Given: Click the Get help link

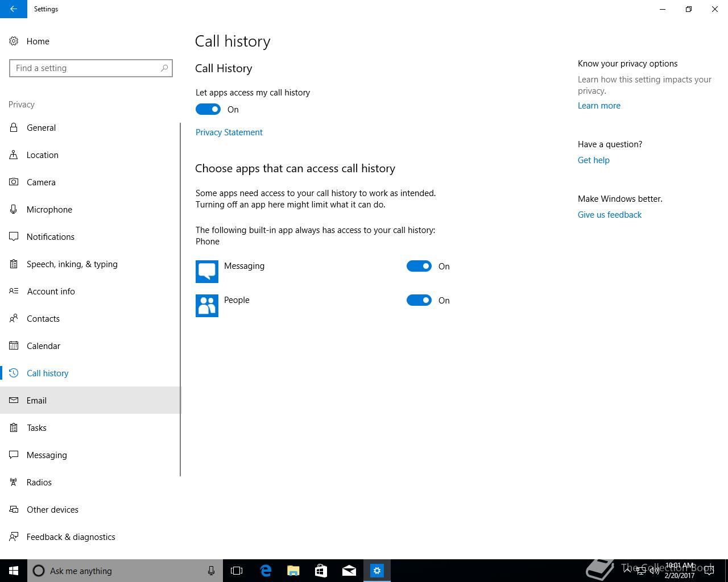Looking at the screenshot, I should click(x=594, y=160).
